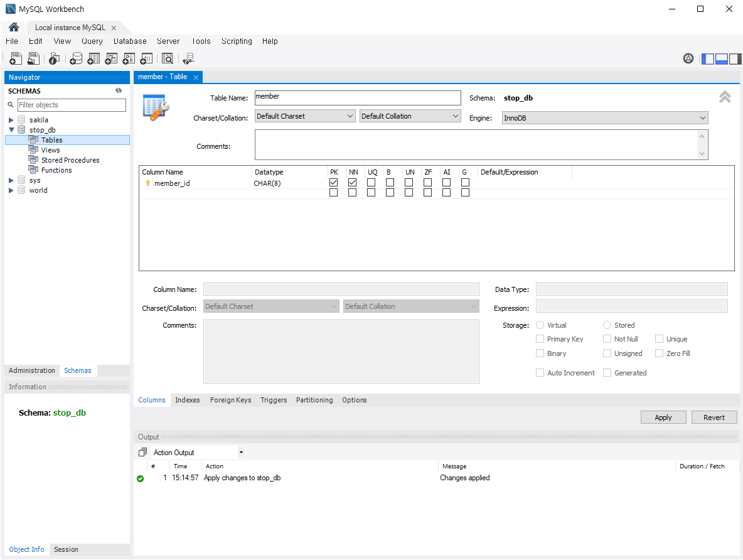
Task: Check UQ for member_id column
Action: [371, 183]
